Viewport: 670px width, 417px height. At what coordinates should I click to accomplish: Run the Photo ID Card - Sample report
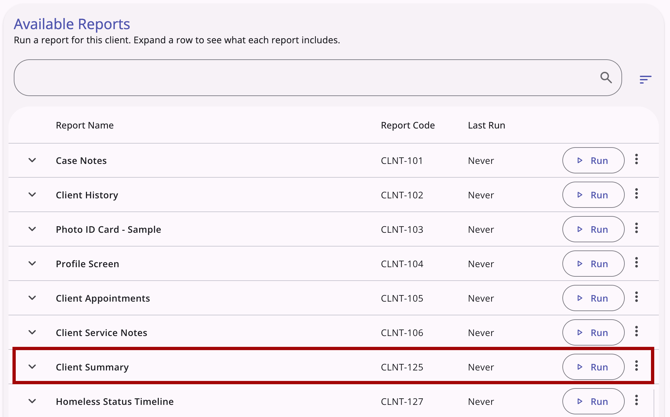click(x=593, y=229)
